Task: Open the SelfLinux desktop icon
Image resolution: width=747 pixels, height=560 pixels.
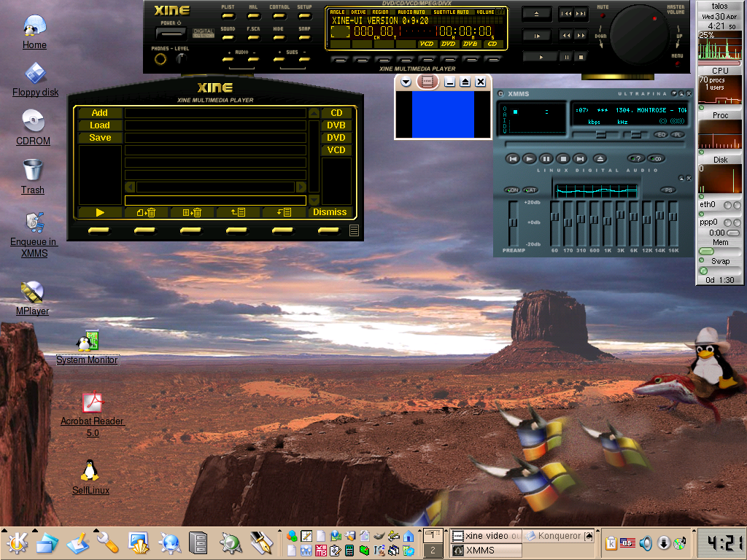Action: tap(90, 477)
